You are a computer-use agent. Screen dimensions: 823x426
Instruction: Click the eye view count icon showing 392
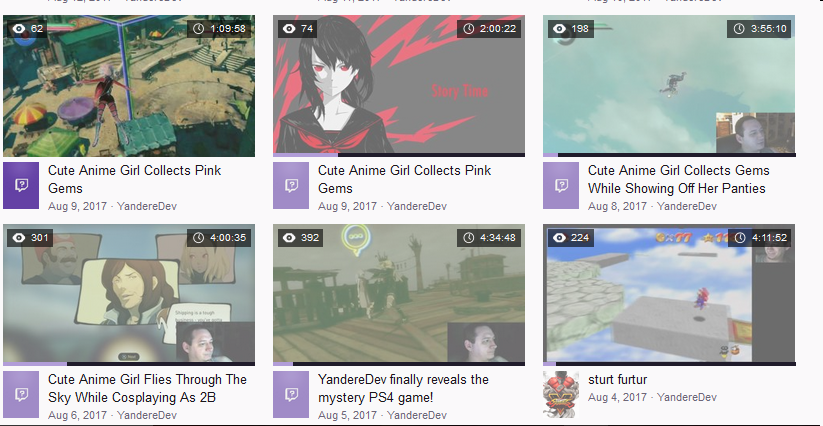(289, 238)
